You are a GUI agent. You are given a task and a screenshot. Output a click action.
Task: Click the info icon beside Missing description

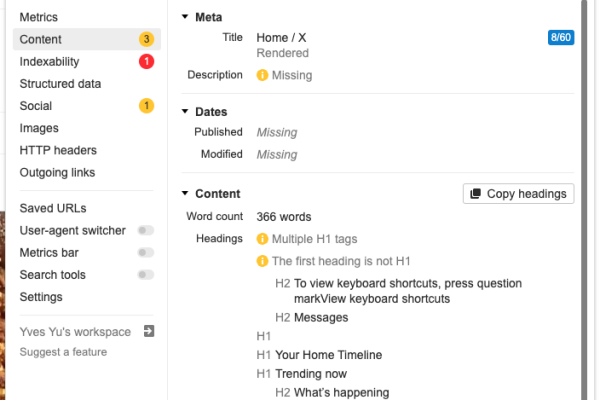pyautogui.click(x=262, y=75)
